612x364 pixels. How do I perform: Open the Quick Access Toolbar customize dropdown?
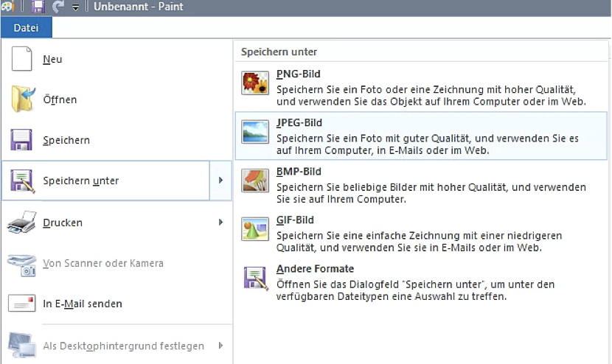click(77, 8)
